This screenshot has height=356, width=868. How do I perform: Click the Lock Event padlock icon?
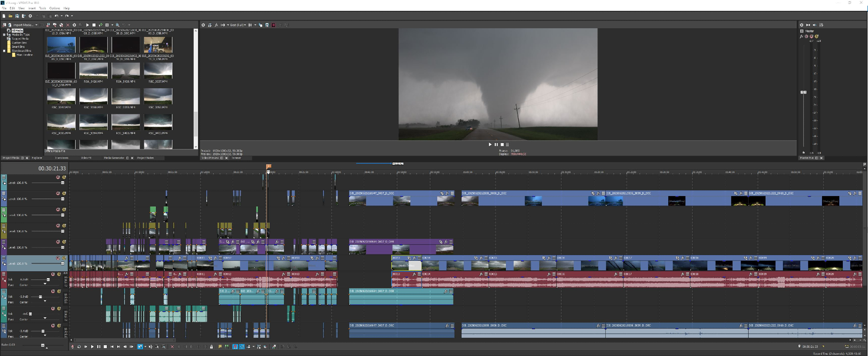(x=211, y=347)
